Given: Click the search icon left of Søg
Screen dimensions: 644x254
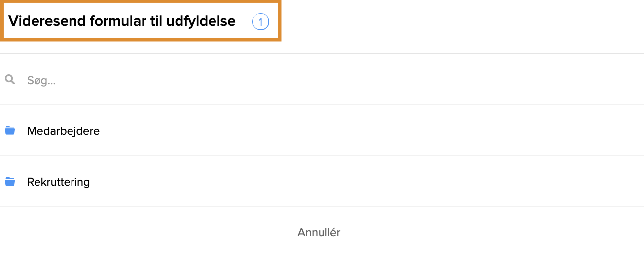Looking at the screenshot, I should [x=10, y=79].
